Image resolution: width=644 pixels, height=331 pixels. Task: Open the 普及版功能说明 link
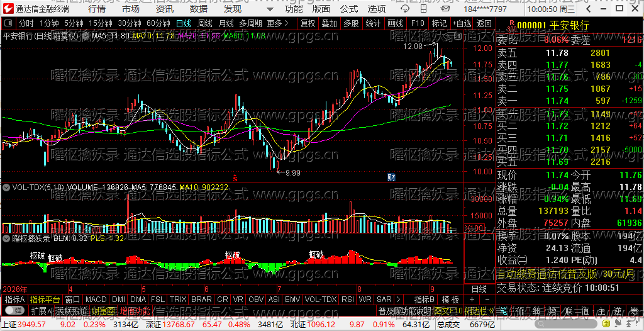(404, 310)
